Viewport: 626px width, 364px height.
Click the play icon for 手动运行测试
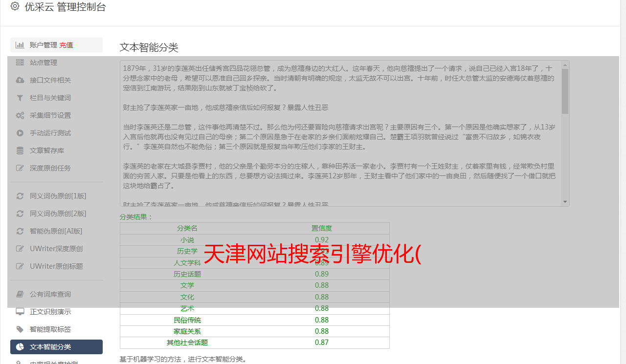coord(20,133)
